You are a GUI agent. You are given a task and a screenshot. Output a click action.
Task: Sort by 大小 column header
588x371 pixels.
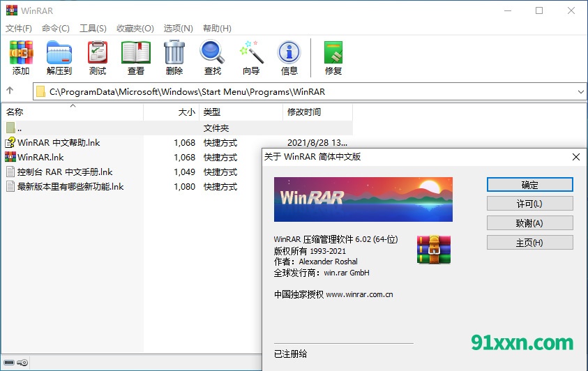pos(172,112)
